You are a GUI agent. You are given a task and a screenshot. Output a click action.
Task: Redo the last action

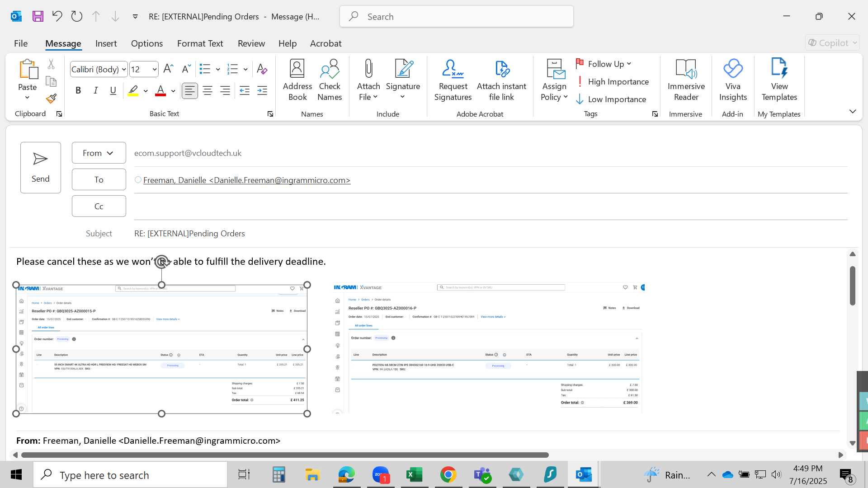click(77, 17)
